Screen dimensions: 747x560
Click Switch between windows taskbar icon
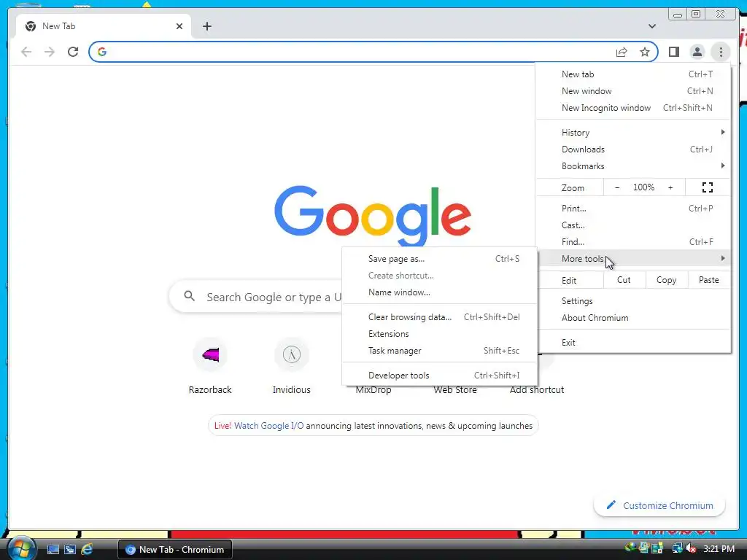tap(70, 550)
